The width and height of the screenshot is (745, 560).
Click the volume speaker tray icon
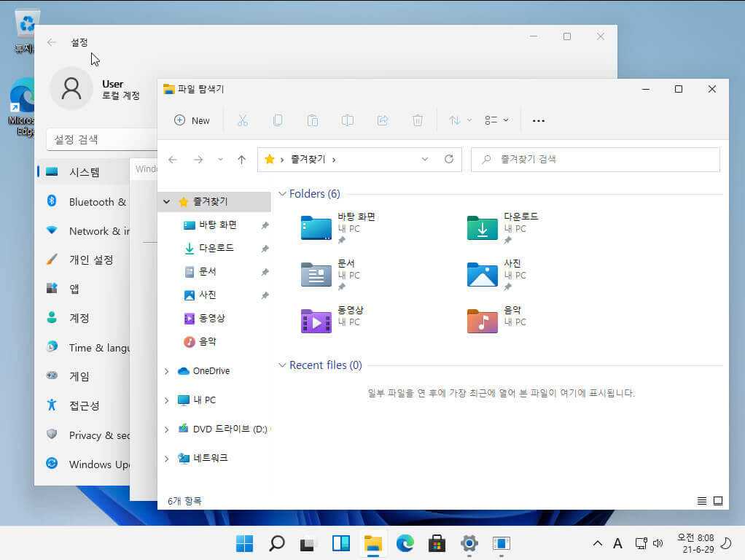pyautogui.click(x=658, y=543)
